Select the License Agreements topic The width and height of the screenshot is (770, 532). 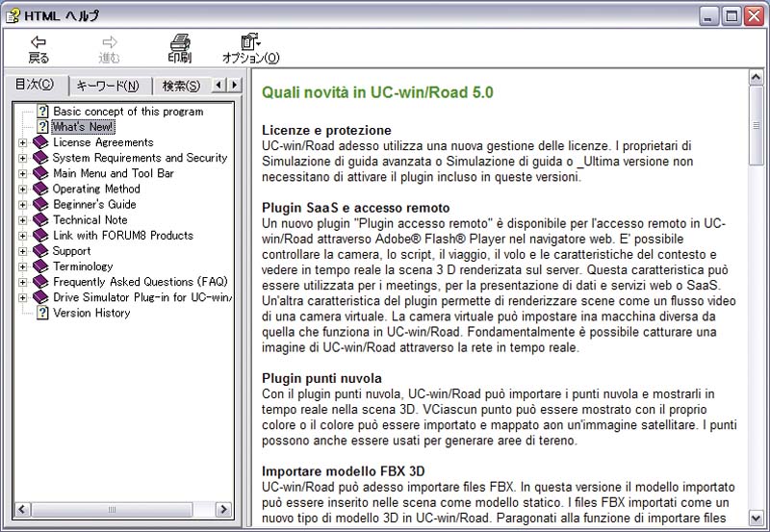[103, 142]
